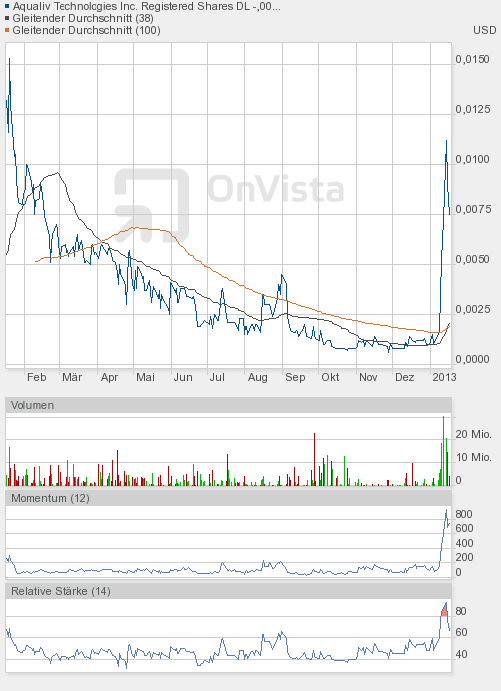The width and height of the screenshot is (501, 691).
Task: Click the 60 relative strength axis value
Action: (x=461, y=632)
